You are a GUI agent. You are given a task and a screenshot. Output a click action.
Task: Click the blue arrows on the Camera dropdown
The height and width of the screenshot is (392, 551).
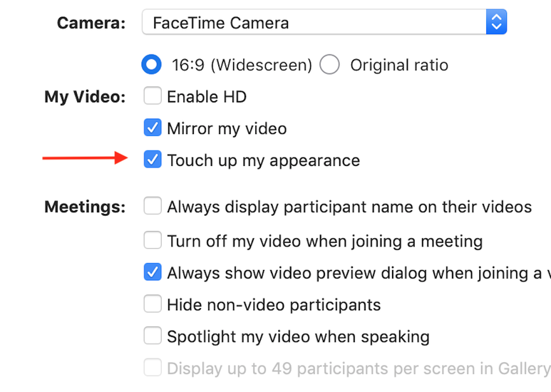pyautogui.click(x=496, y=22)
